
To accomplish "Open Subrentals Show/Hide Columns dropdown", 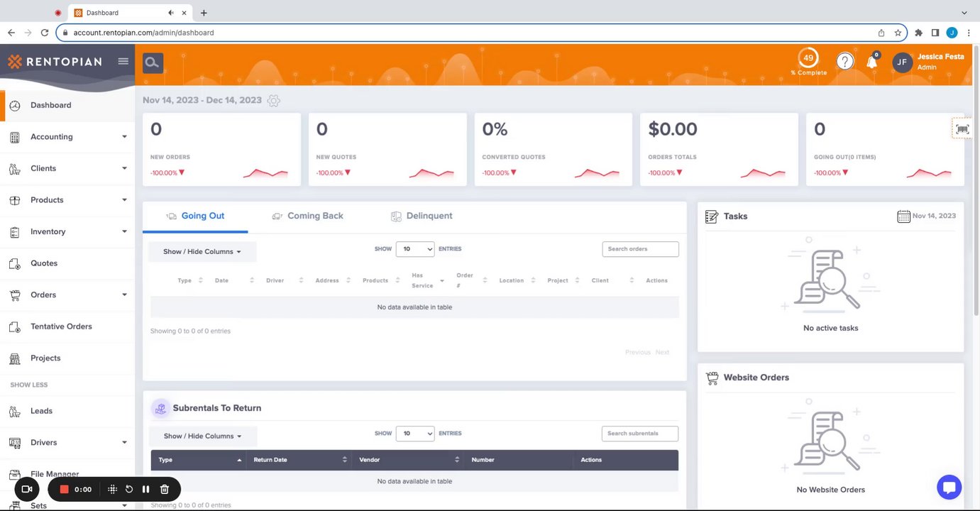I will (x=203, y=436).
